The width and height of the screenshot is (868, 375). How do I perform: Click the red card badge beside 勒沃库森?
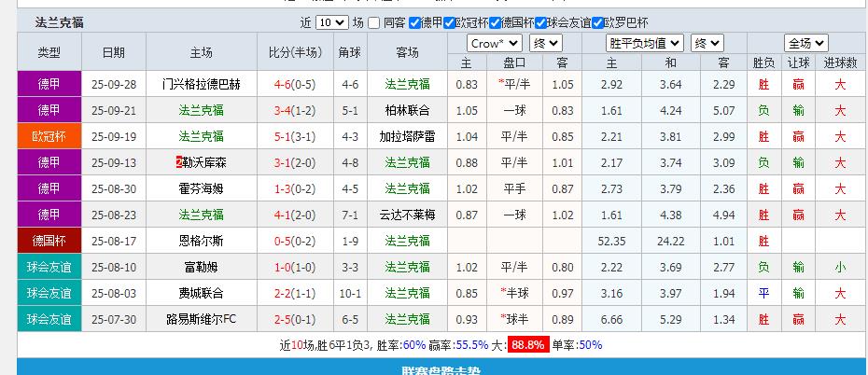(179, 162)
